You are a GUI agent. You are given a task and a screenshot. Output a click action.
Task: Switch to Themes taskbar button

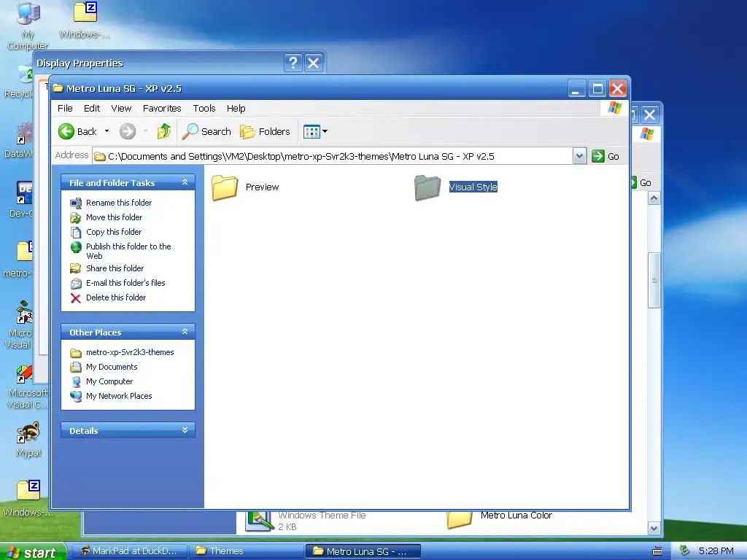point(247,551)
